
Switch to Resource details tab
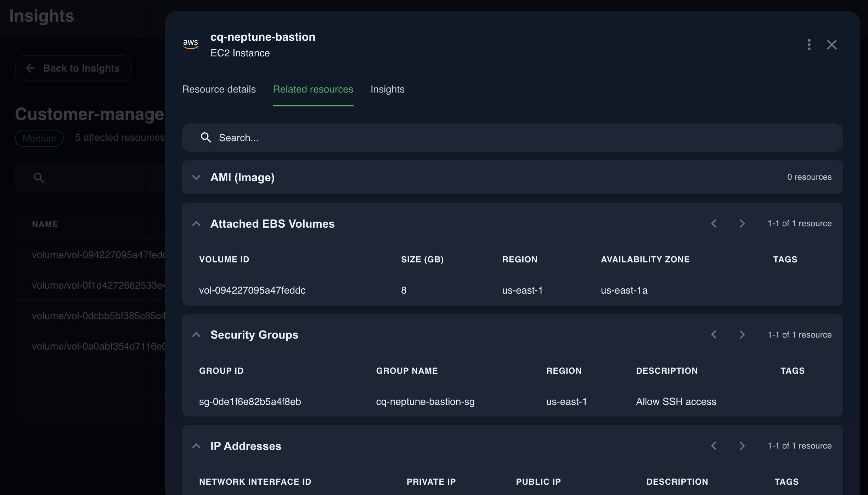(219, 89)
